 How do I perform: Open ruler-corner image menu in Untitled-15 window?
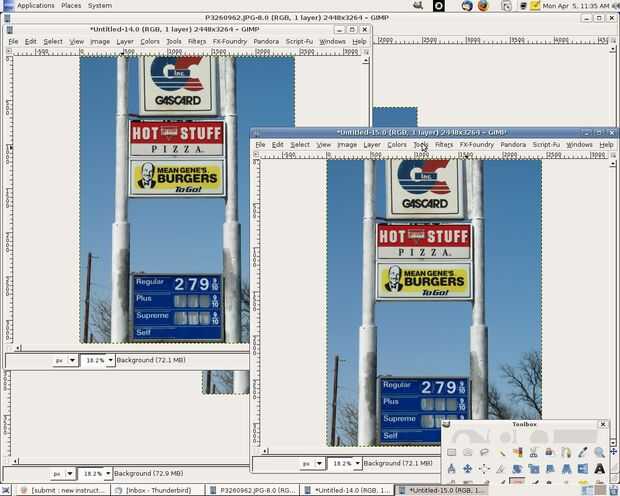click(x=256, y=155)
